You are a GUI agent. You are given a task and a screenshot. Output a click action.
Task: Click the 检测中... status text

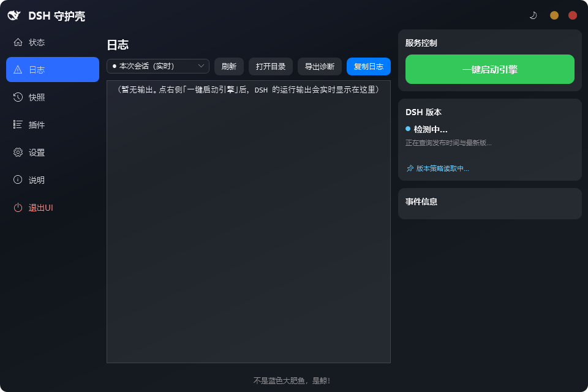[x=431, y=129]
